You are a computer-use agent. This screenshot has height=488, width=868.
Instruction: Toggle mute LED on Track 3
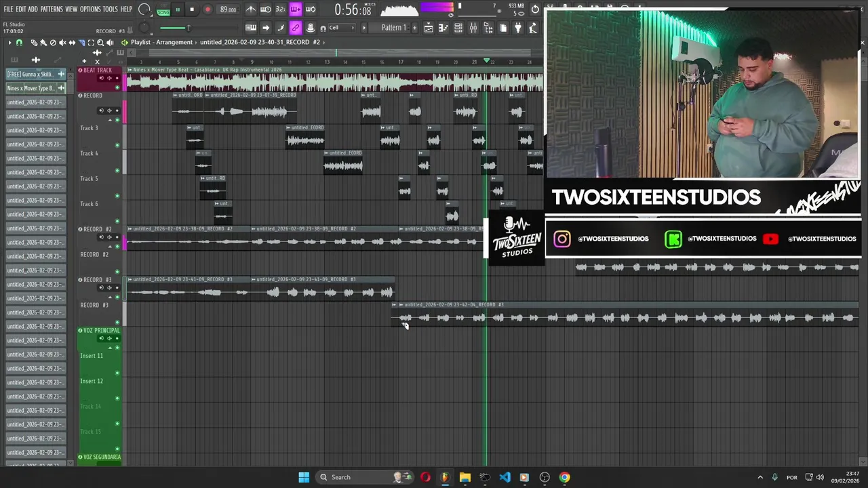117,145
